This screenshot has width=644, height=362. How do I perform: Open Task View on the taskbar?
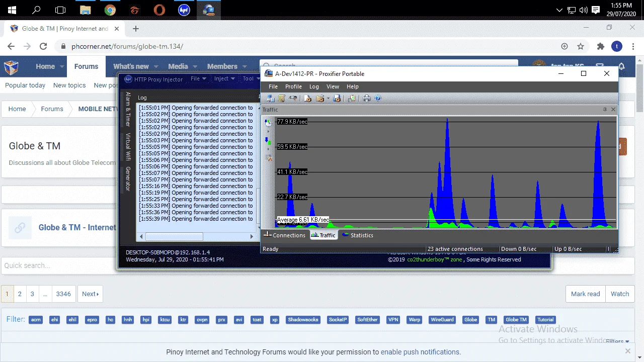60,10
